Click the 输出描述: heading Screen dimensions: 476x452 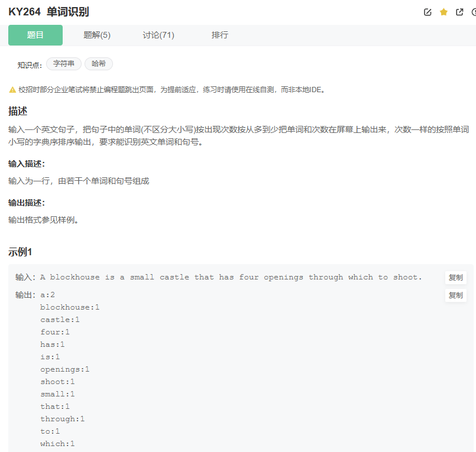[27, 203]
